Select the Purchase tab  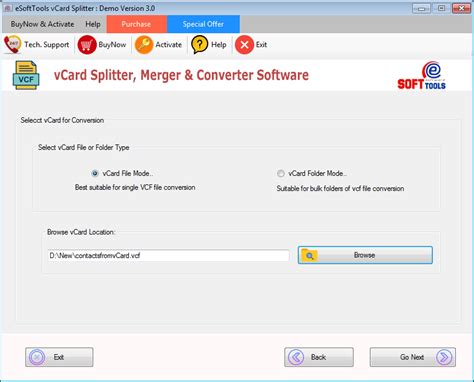click(x=136, y=24)
